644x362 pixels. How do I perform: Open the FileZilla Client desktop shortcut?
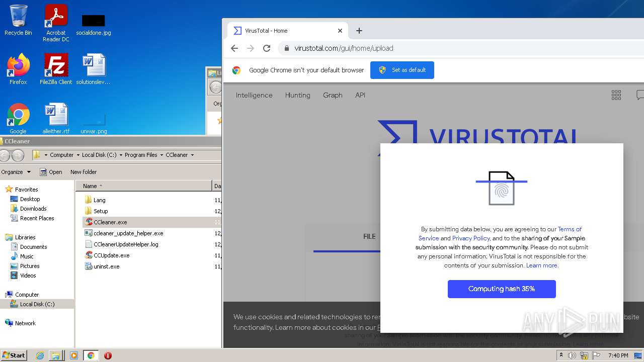point(56,69)
